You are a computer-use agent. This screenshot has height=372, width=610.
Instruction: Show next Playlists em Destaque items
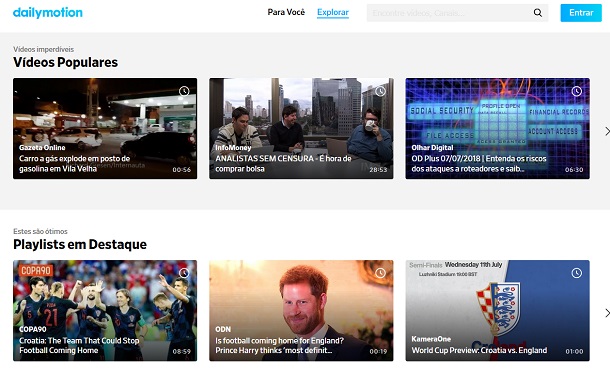[x=607, y=313]
